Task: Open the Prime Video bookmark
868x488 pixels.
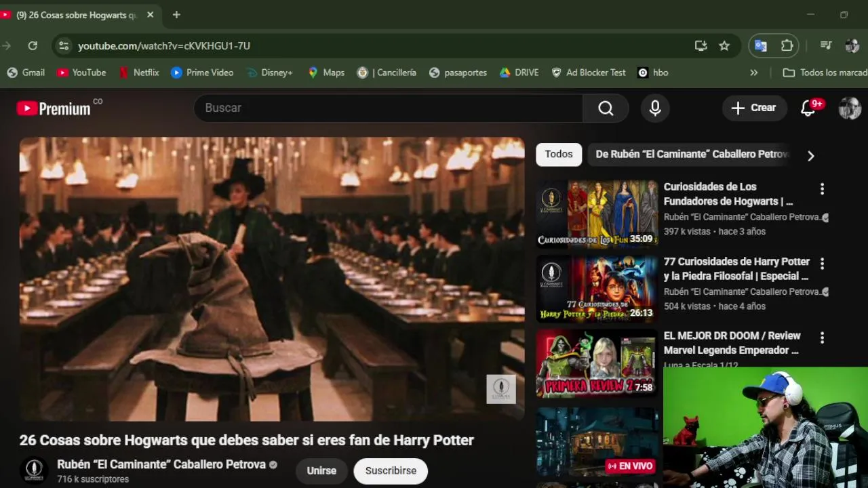Action: point(202,73)
